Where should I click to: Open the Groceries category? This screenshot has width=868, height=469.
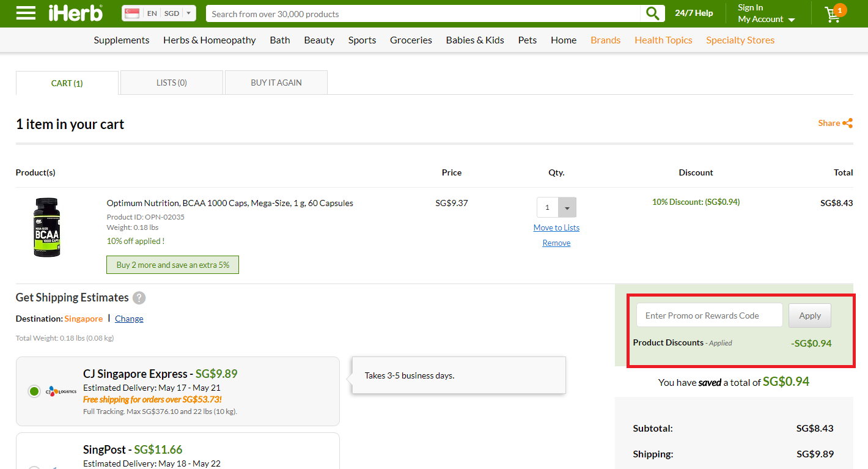click(411, 40)
